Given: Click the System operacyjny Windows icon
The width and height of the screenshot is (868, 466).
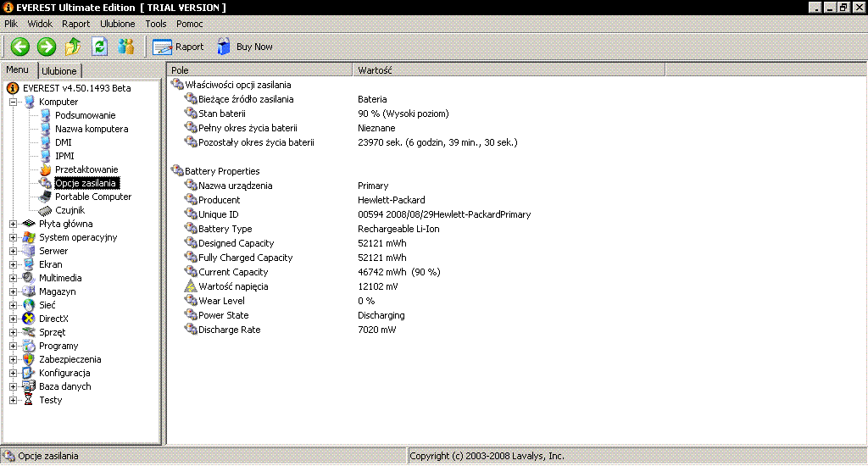Looking at the screenshot, I should pos(29,237).
